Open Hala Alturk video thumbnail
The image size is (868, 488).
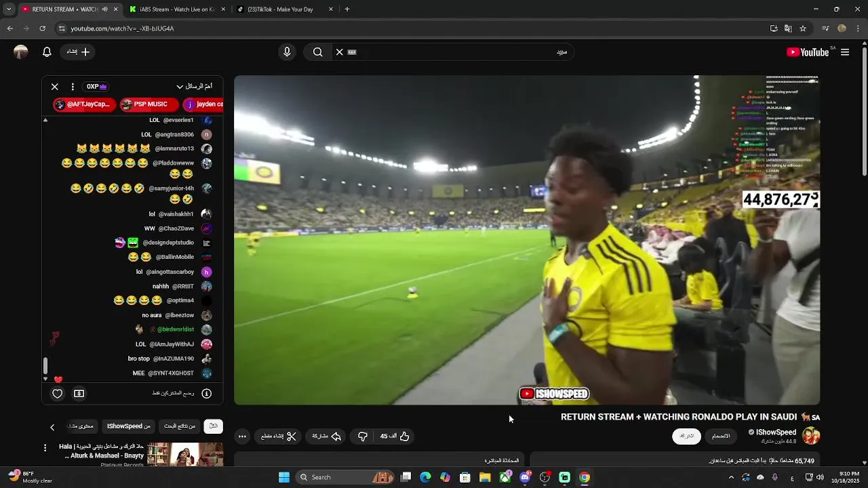click(185, 455)
